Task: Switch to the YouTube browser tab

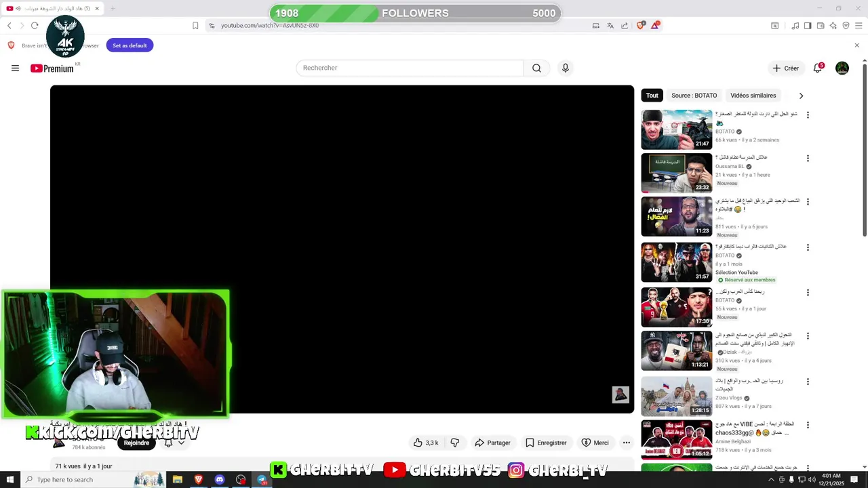Action: click(x=52, y=8)
